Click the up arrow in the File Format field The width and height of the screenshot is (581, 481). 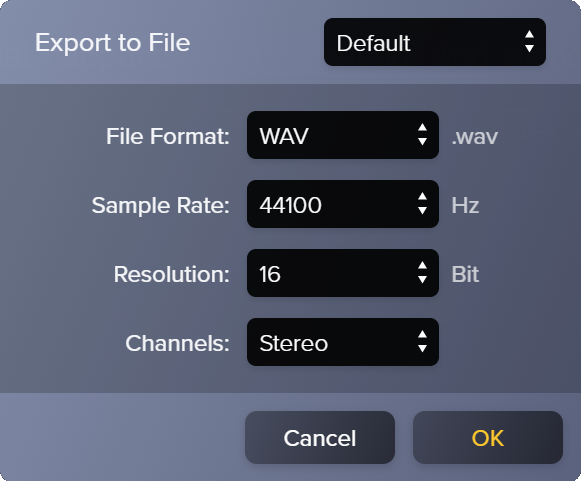pos(422,128)
